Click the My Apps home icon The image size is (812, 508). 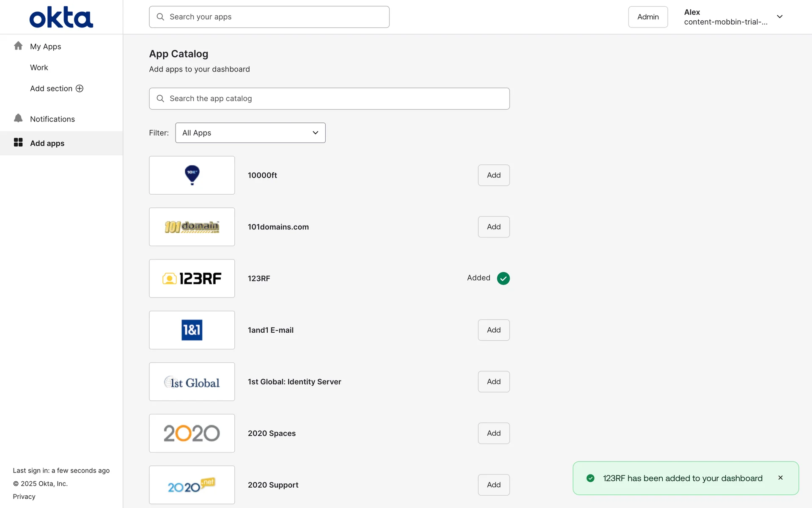pos(18,46)
